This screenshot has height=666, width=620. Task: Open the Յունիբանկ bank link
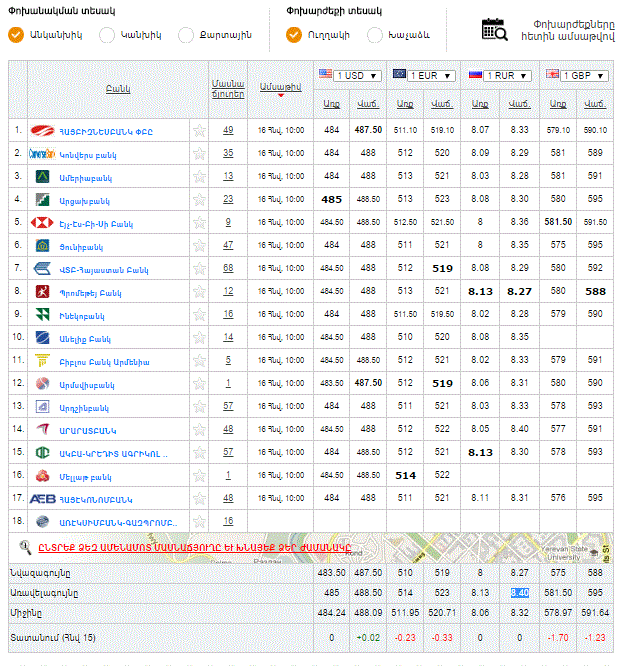pos(89,245)
